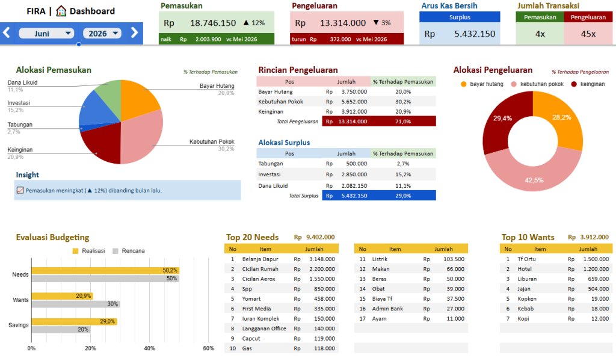
Task: Click the chart icon in Insight box
Action: 20,190
